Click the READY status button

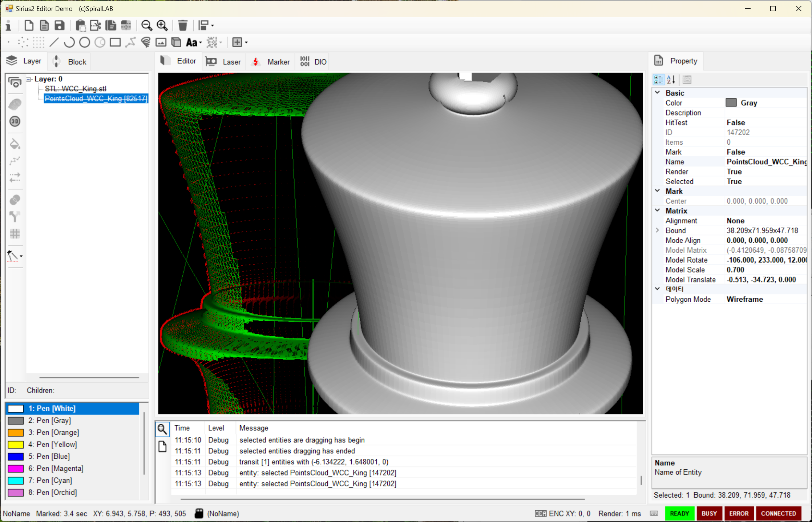pos(679,513)
